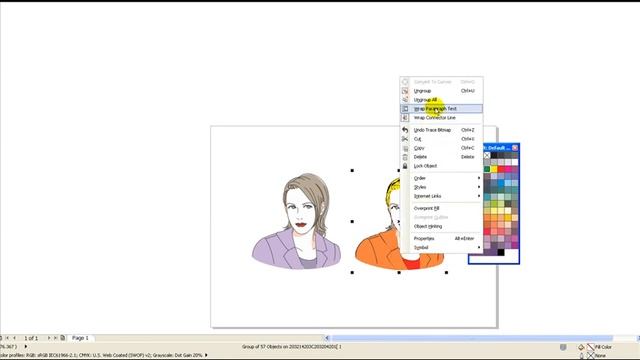The image size is (640, 360).
Task: Click the trash Delete icon
Action: (405, 157)
